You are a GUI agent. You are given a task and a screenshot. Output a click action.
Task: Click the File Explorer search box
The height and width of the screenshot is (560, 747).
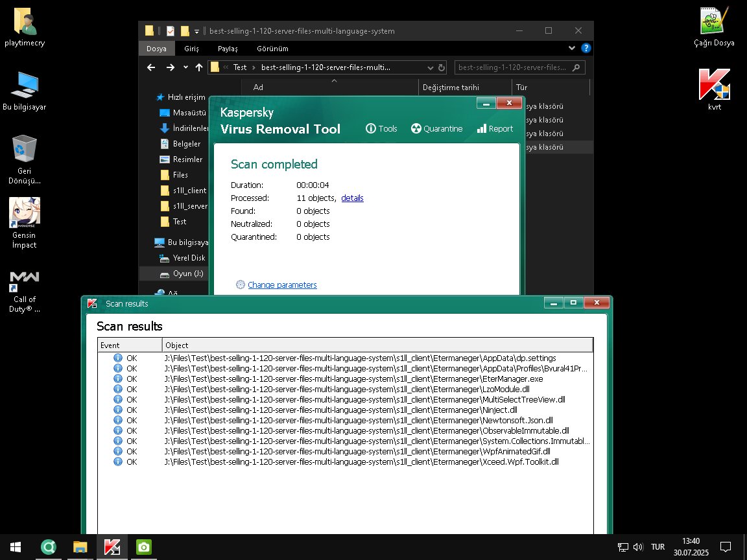pyautogui.click(x=515, y=67)
